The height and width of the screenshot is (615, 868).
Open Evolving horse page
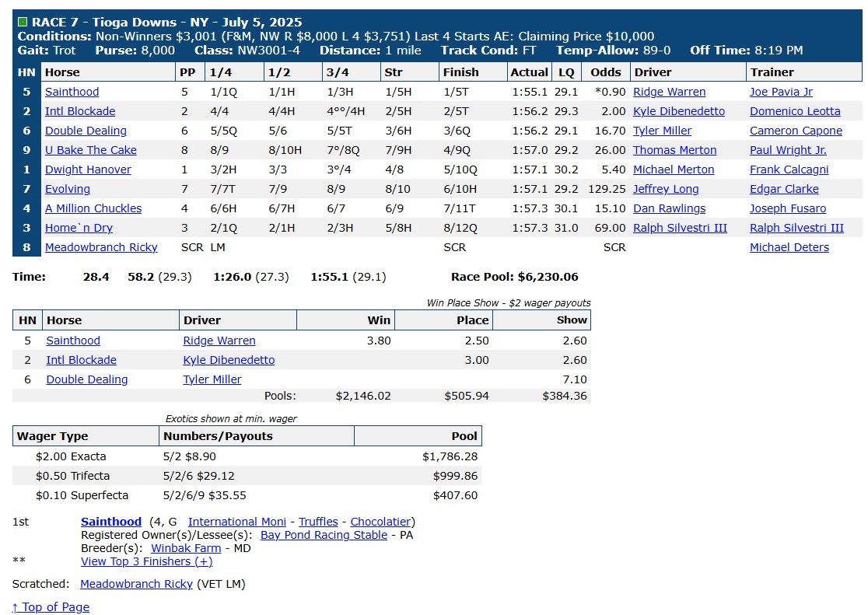click(68, 189)
